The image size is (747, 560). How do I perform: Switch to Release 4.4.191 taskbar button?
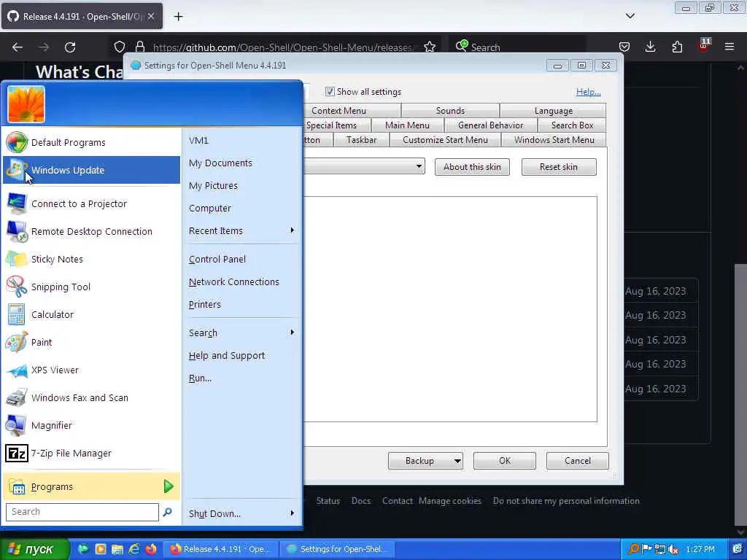(220, 549)
